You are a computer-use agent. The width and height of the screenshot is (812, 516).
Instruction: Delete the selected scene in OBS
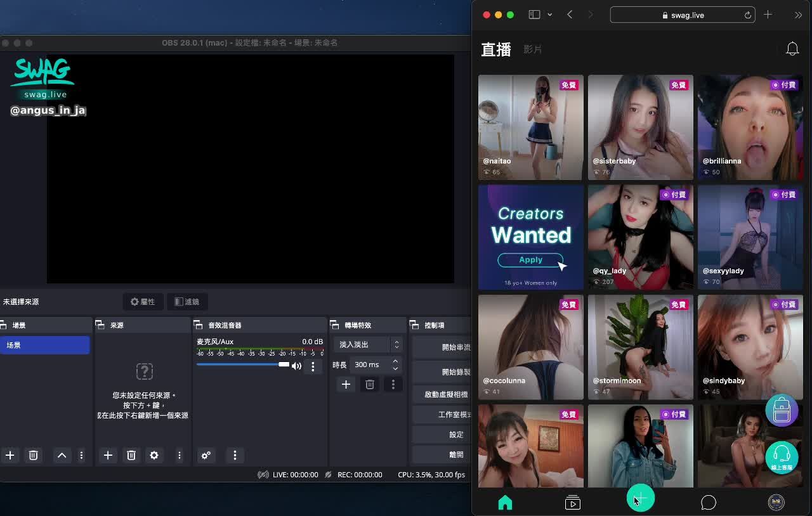[x=34, y=455]
